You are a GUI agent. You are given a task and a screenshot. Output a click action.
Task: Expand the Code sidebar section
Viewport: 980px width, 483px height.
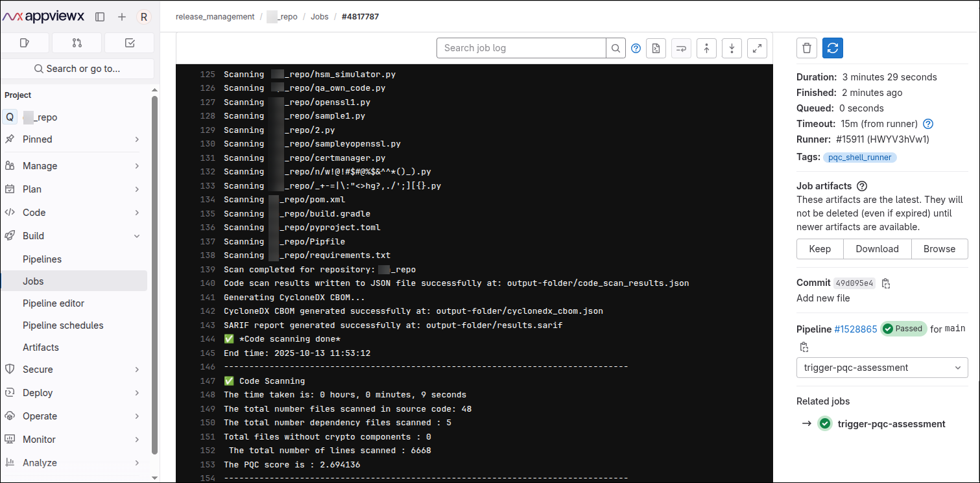click(x=73, y=213)
